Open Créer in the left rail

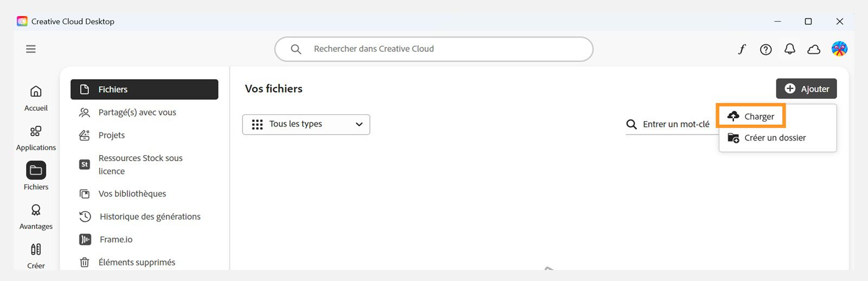point(36,256)
